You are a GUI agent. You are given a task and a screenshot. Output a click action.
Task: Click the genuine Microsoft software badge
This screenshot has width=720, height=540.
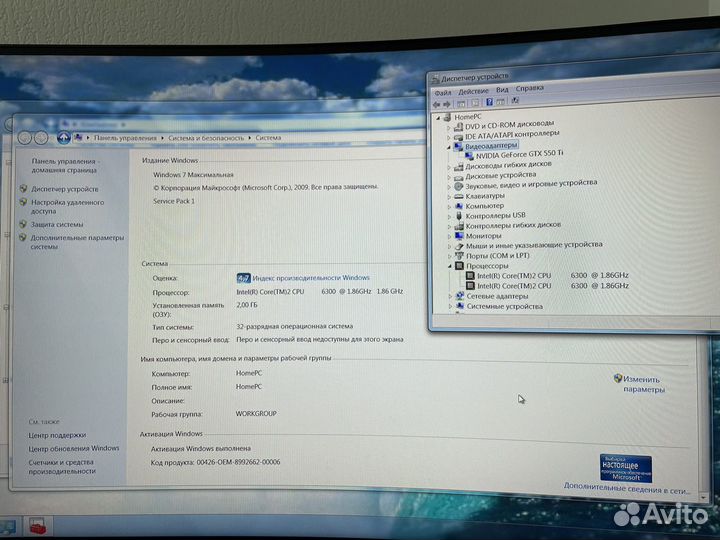tap(626, 468)
